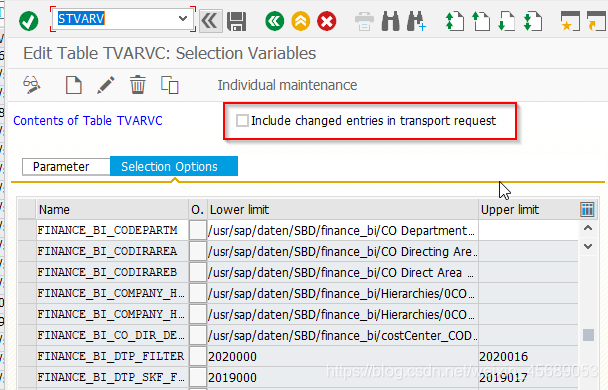Save with the floppy disk icon

(x=237, y=21)
